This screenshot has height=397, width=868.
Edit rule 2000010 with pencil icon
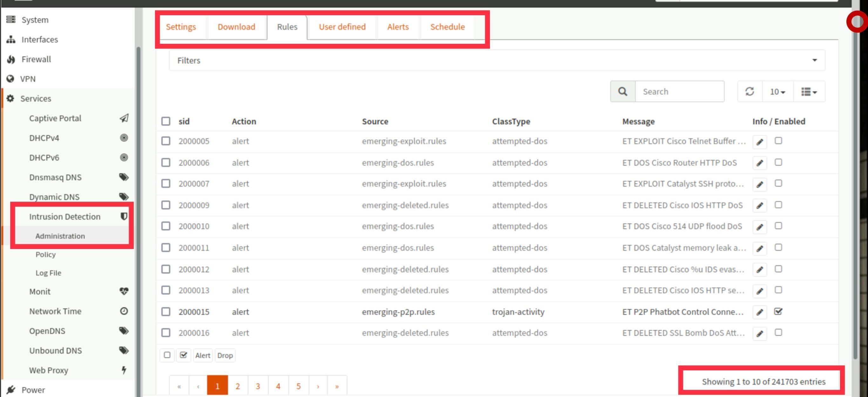(x=759, y=227)
